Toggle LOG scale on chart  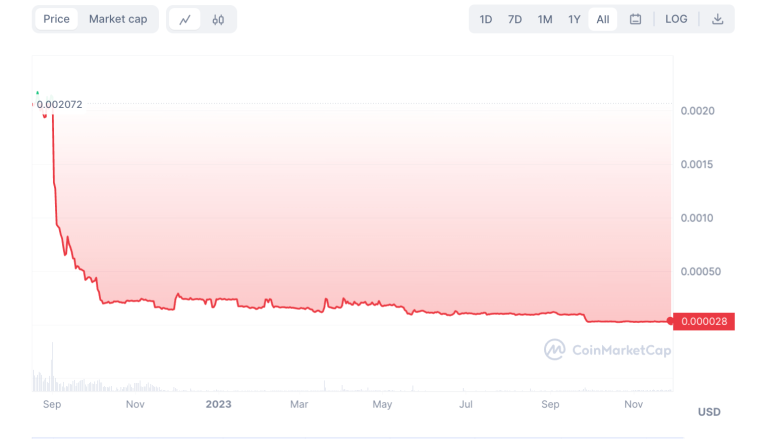click(x=676, y=19)
